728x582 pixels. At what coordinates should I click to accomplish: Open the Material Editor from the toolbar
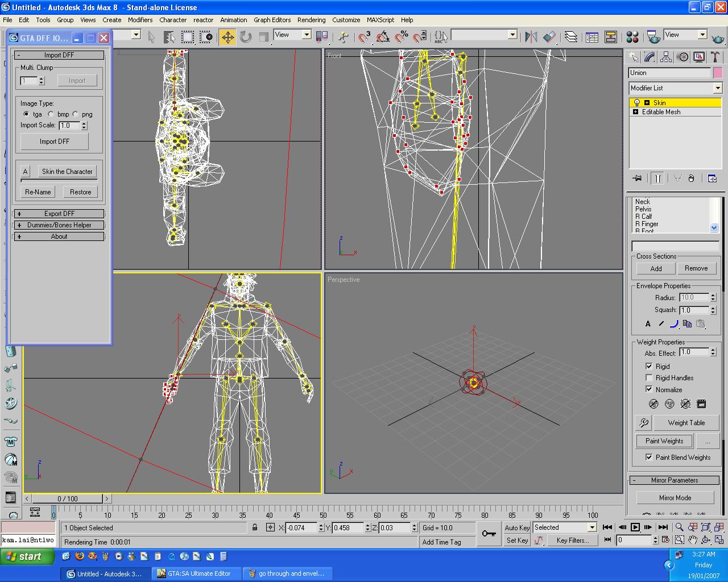(632, 38)
